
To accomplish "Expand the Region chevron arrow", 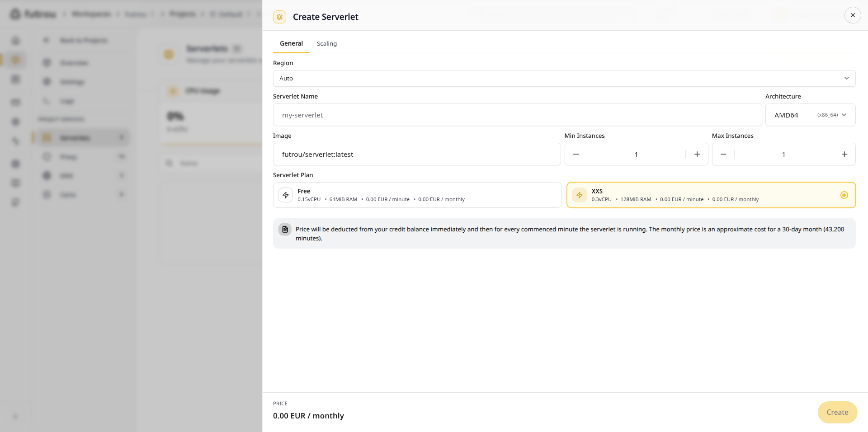I will pos(846,79).
